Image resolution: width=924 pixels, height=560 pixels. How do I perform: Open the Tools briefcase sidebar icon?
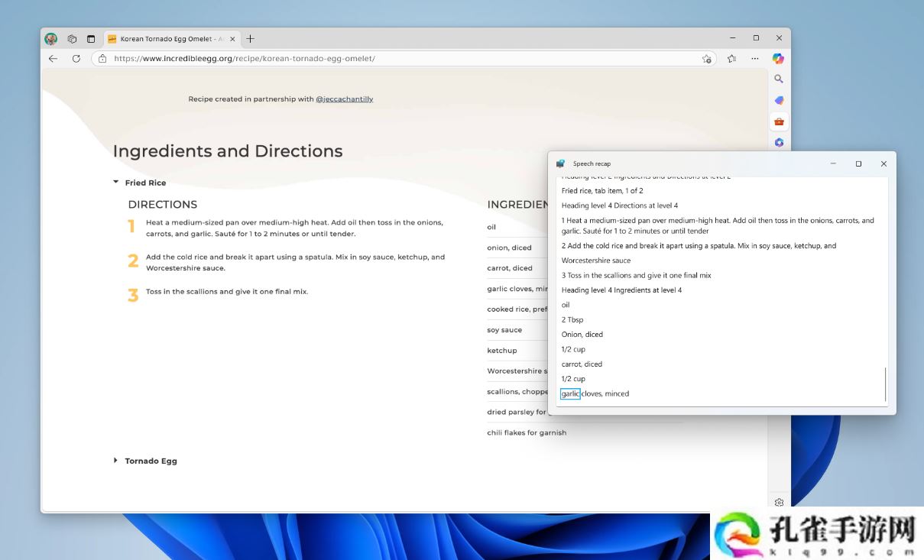pyautogui.click(x=779, y=121)
